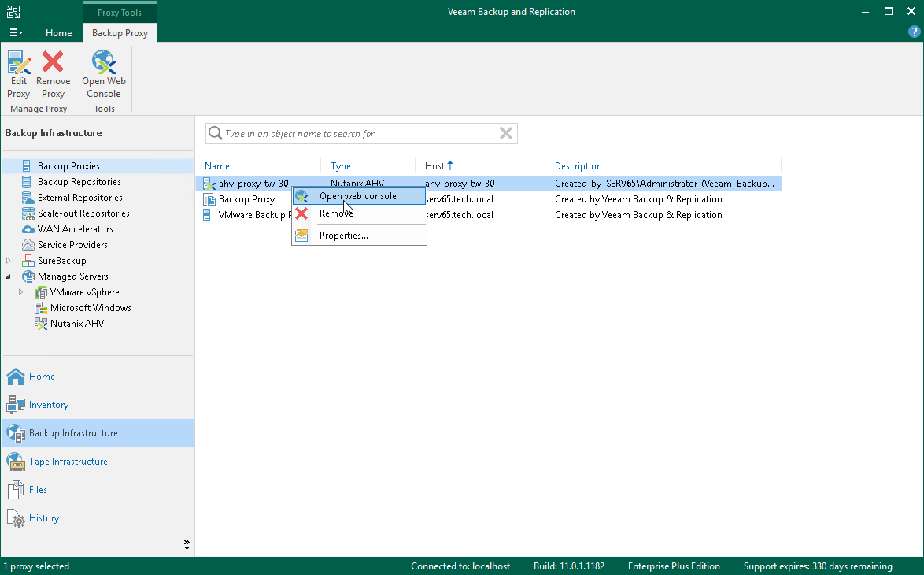Screen dimensions: 924x575
Task: Sort the list by Host column
Action: click(x=435, y=166)
